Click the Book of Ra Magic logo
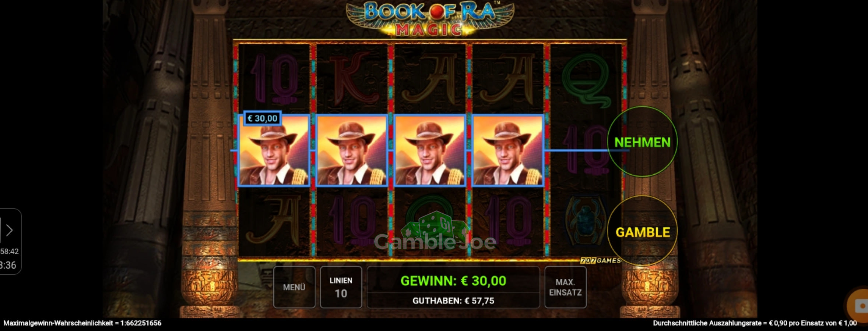The width and height of the screenshot is (868, 331). point(430,18)
